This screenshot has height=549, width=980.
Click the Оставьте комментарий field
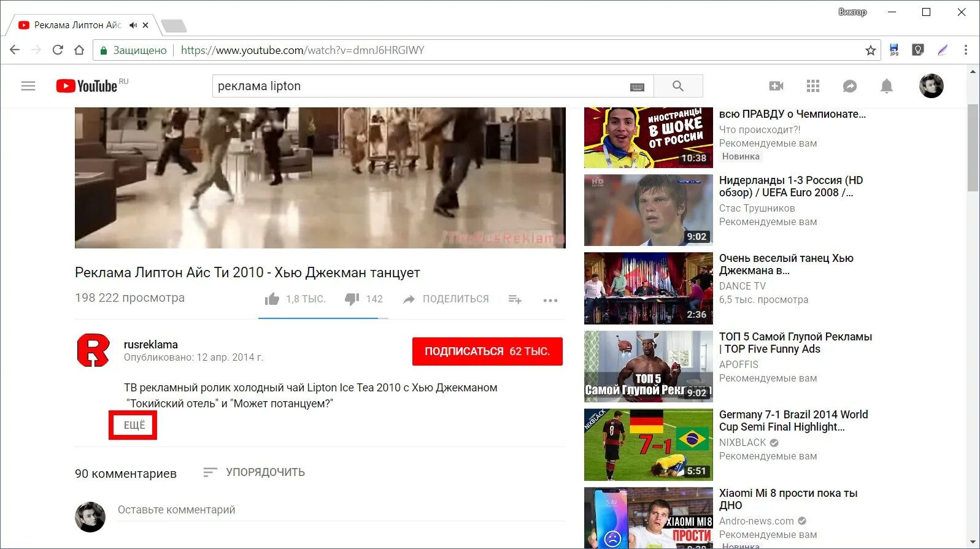tap(341, 510)
